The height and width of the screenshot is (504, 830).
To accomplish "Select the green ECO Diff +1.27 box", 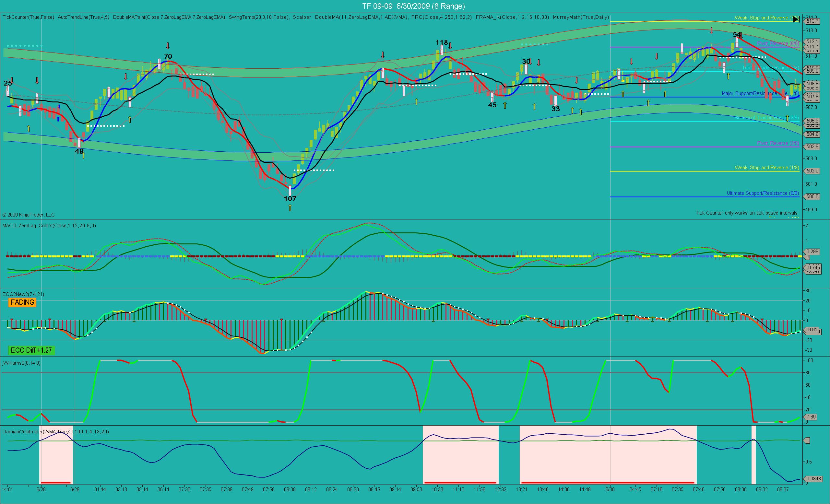I will [31, 350].
